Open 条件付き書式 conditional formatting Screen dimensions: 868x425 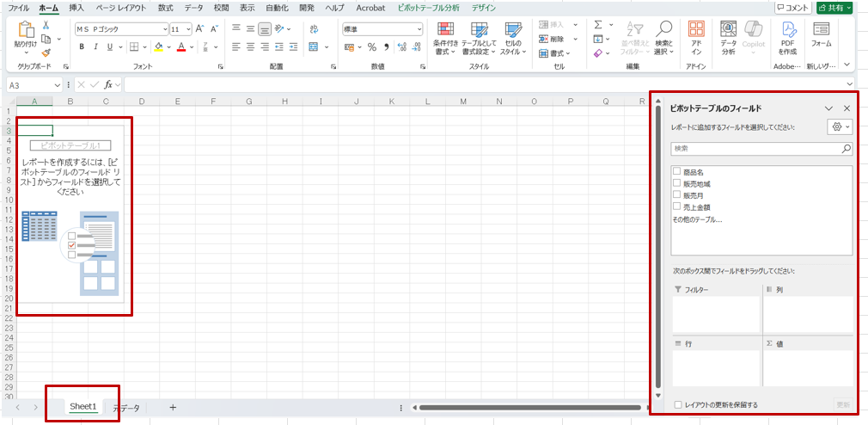pyautogui.click(x=444, y=39)
